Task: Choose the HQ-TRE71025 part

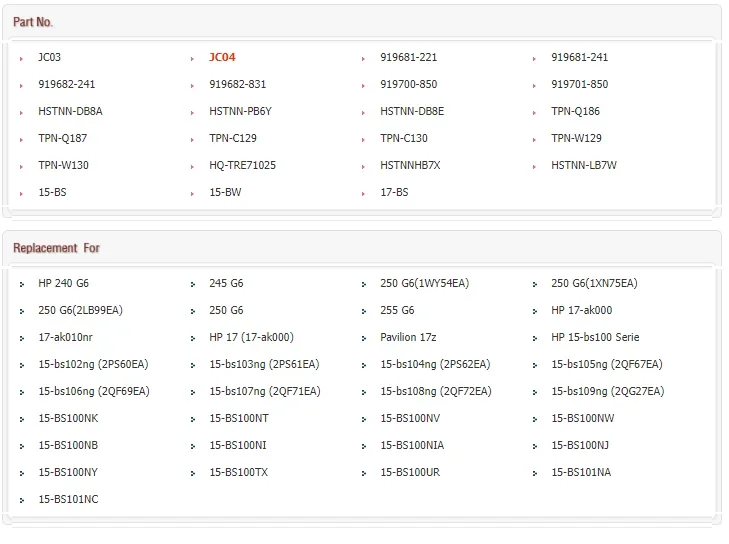Action: coord(242,165)
